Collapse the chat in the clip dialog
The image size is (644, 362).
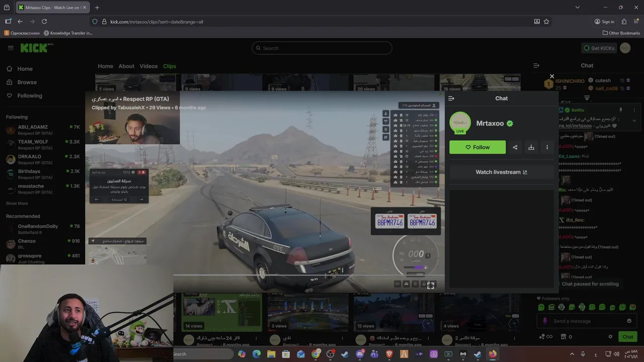coord(451,99)
